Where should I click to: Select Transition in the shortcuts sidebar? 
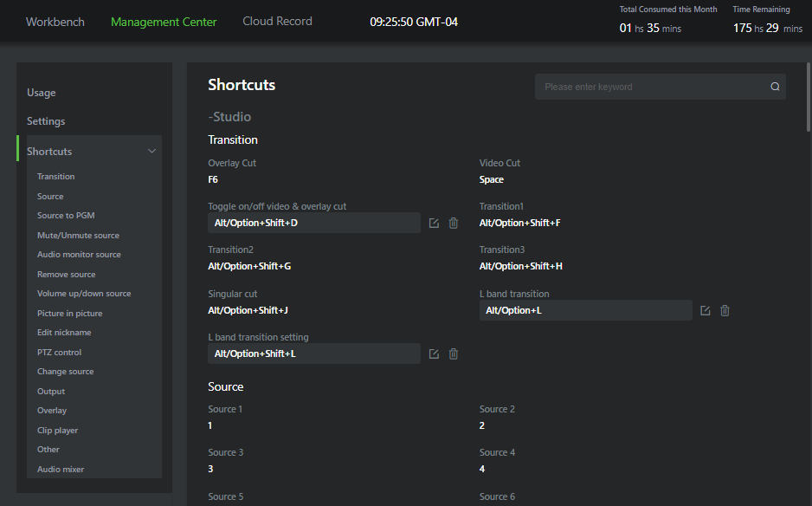[55, 176]
